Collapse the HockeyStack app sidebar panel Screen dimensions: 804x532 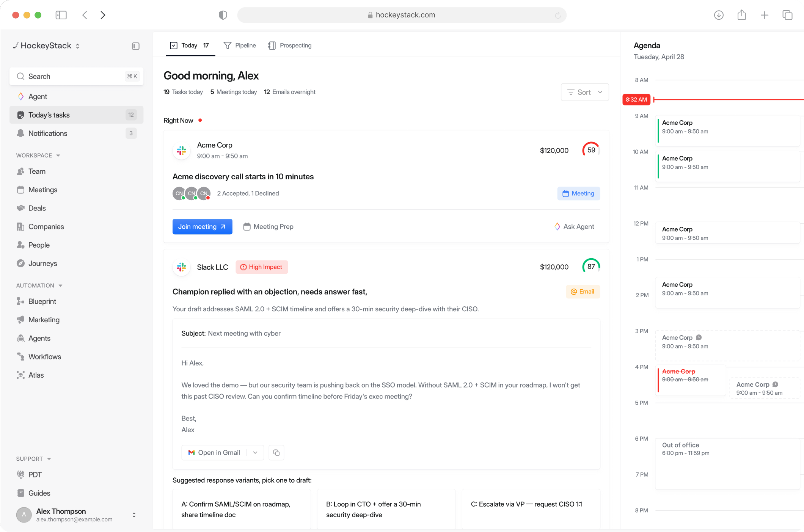136,46
